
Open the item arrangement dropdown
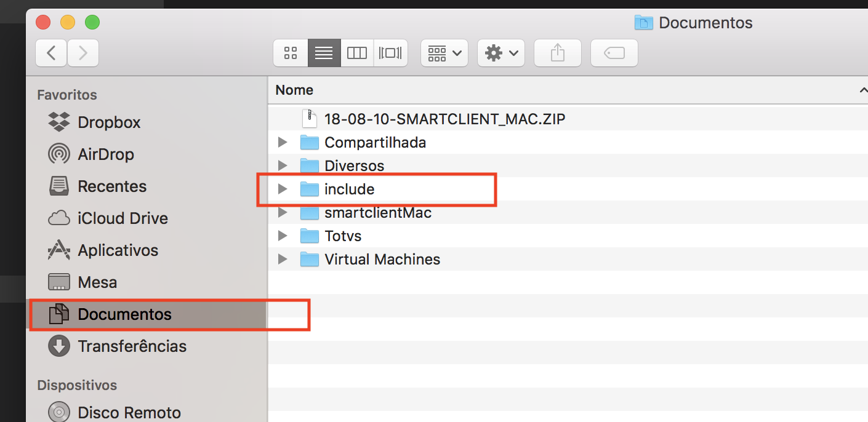(444, 53)
